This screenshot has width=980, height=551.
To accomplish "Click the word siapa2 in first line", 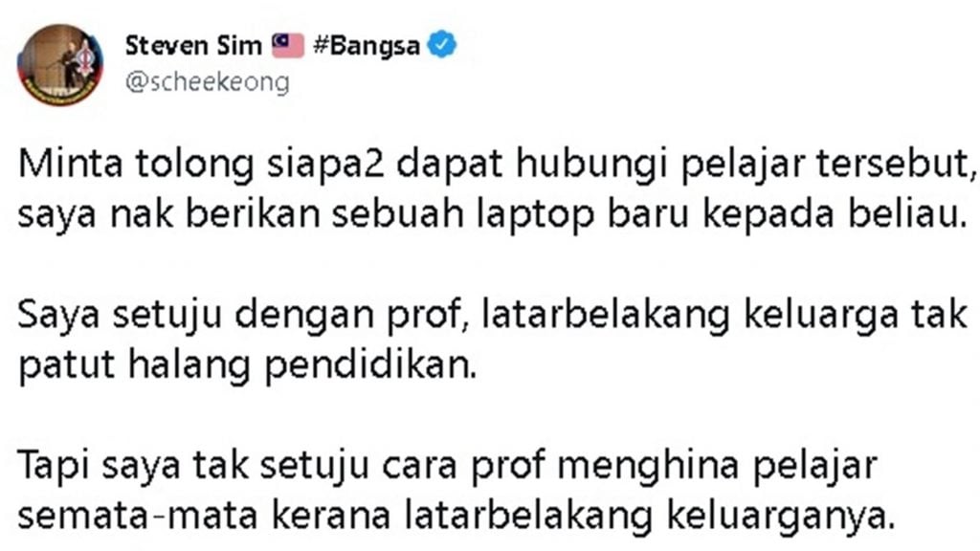I will 325,165.
